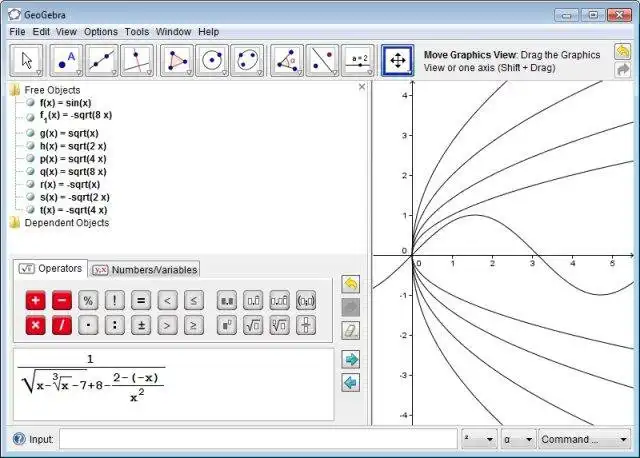This screenshot has height=458, width=640.
Task: Insert the plus-minus operator
Action: (x=141, y=325)
